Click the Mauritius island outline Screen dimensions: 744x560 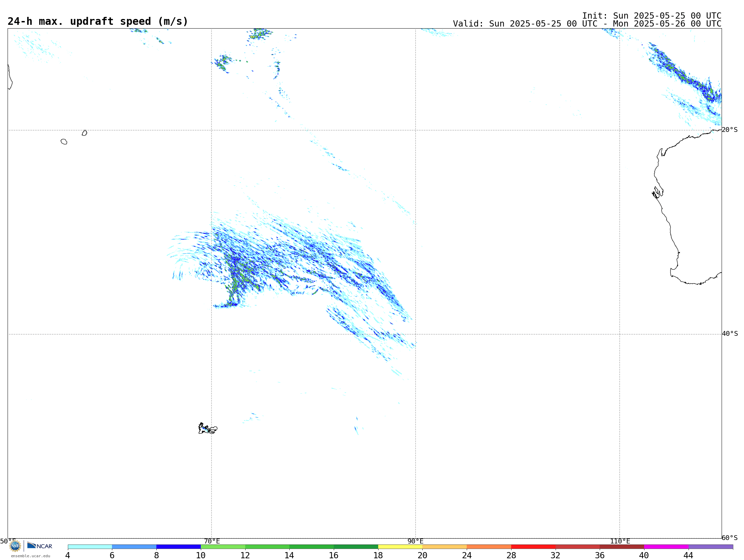[x=84, y=133]
